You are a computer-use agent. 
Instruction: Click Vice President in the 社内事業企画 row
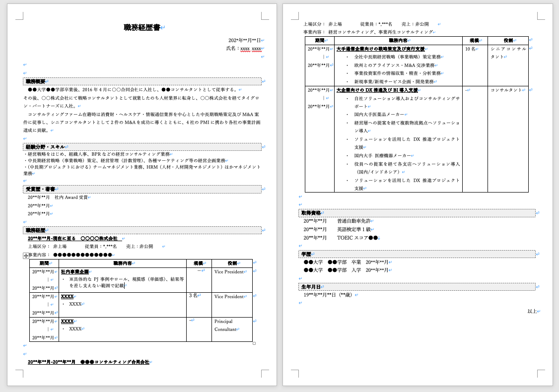click(229, 271)
